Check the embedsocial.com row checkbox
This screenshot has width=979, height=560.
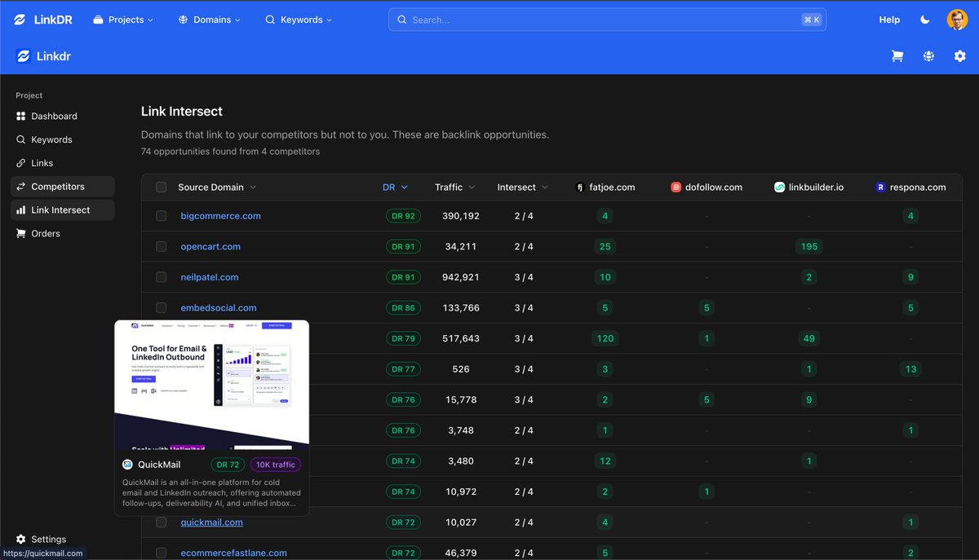coord(162,308)
